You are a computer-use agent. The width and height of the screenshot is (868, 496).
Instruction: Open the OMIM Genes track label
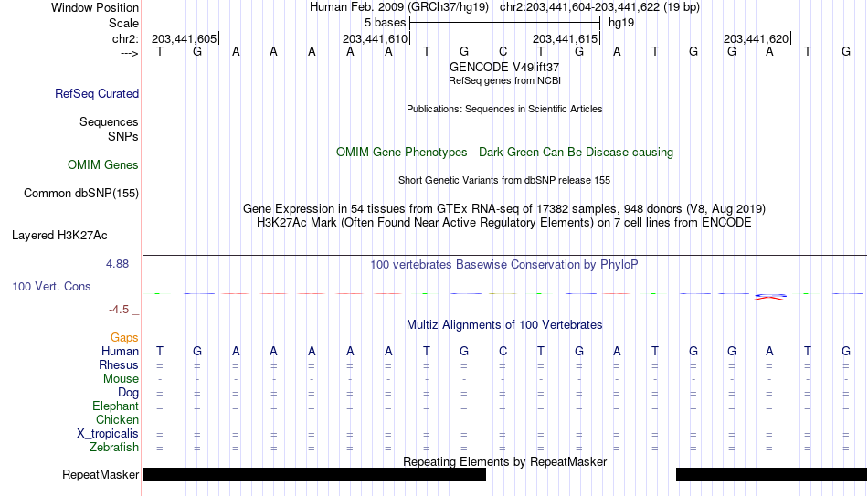(103, 165)
